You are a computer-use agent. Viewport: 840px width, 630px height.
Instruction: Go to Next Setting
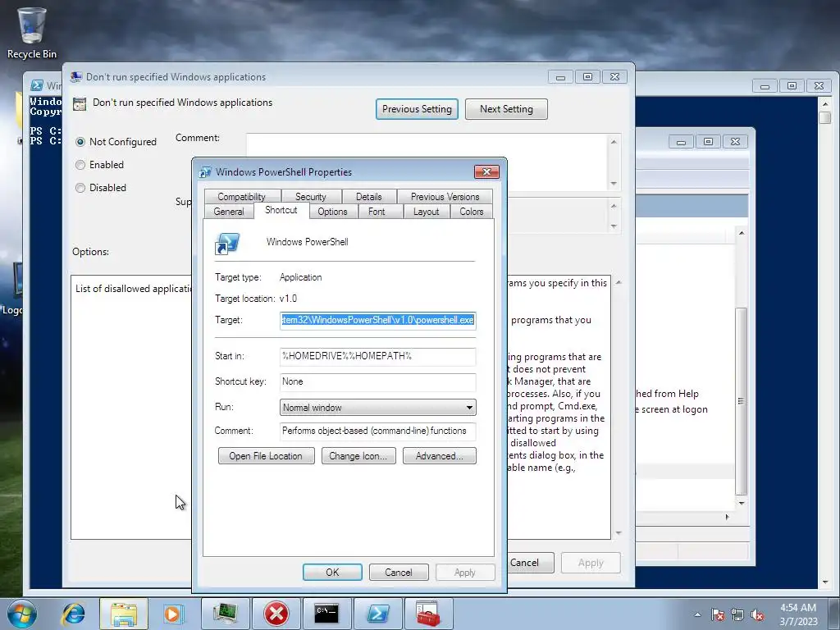click(506, 109)
